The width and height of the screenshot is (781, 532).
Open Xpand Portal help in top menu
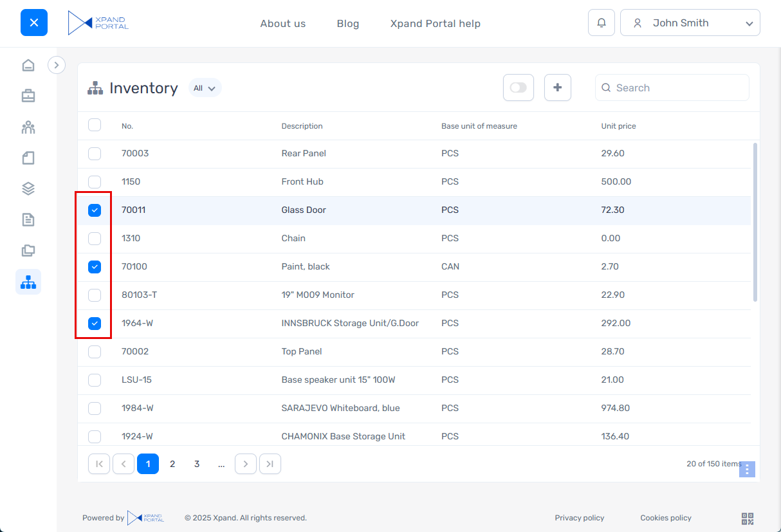pos(435,23)
